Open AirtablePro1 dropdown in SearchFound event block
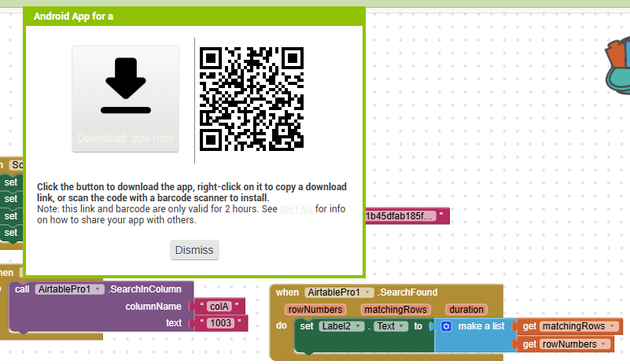 click(367, 292)
